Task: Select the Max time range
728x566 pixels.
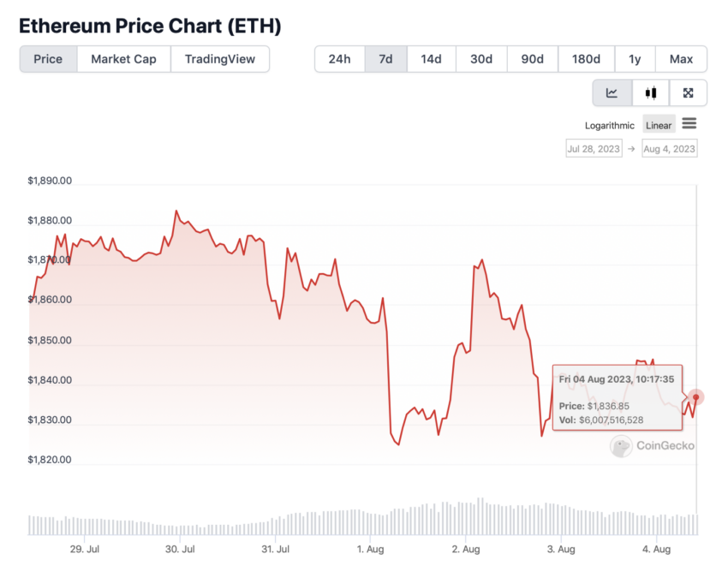Action: coord(681,59)
